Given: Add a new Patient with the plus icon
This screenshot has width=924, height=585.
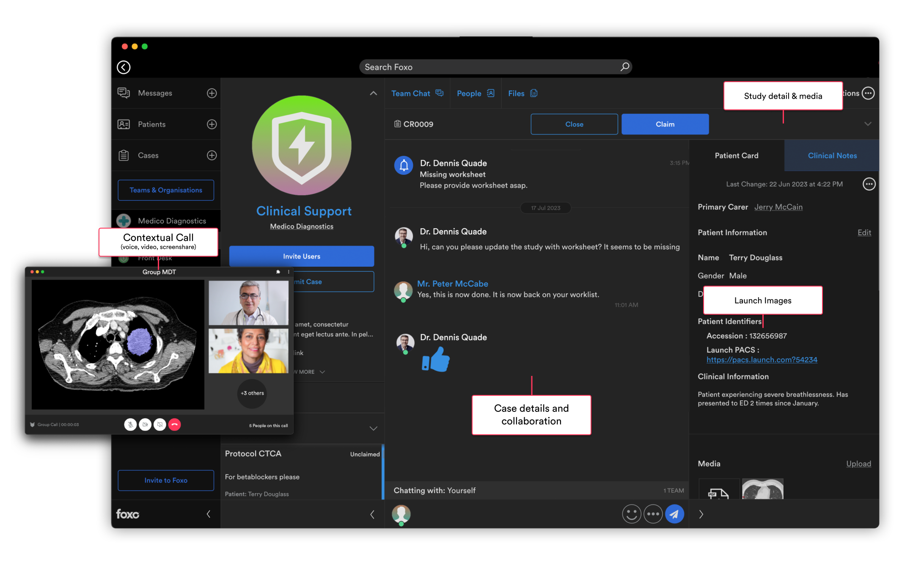Looking at the screenshot, I should [212, 124].
